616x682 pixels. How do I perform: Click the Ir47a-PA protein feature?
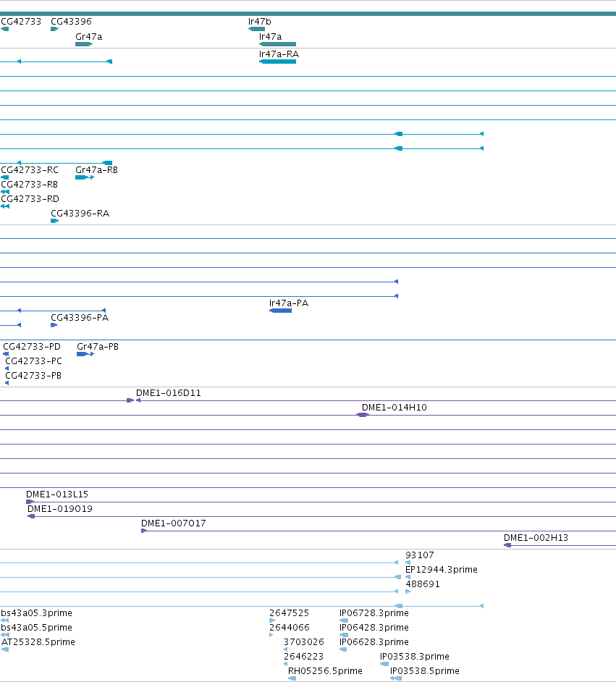tap(280, 311)
